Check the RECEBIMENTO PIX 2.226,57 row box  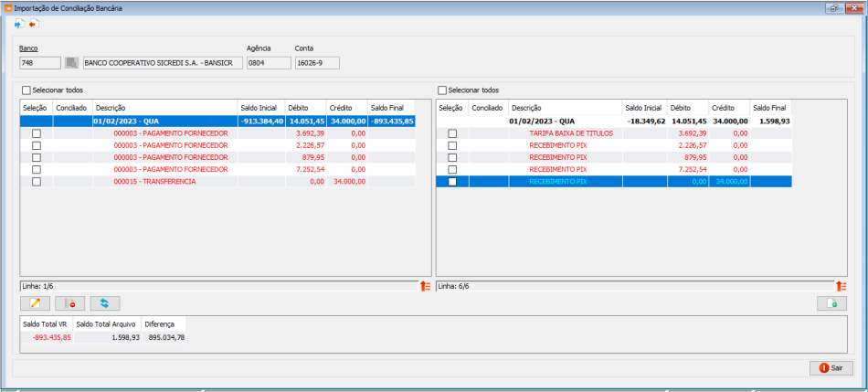tap(452, 145)
